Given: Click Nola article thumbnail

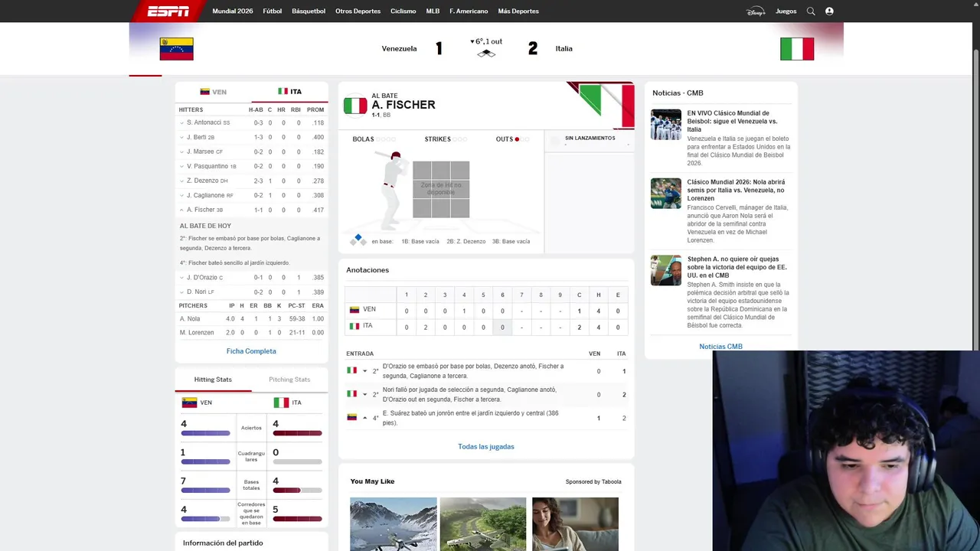Looking at the screenshot, I should [666, 194].
